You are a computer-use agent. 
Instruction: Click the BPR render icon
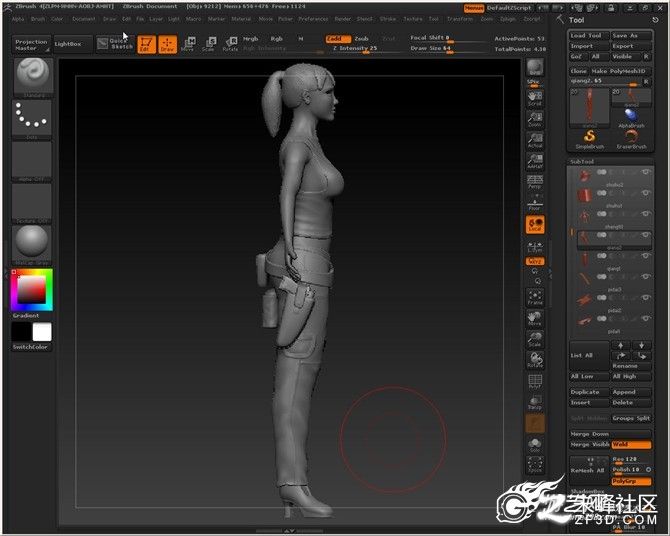[535, 67]
